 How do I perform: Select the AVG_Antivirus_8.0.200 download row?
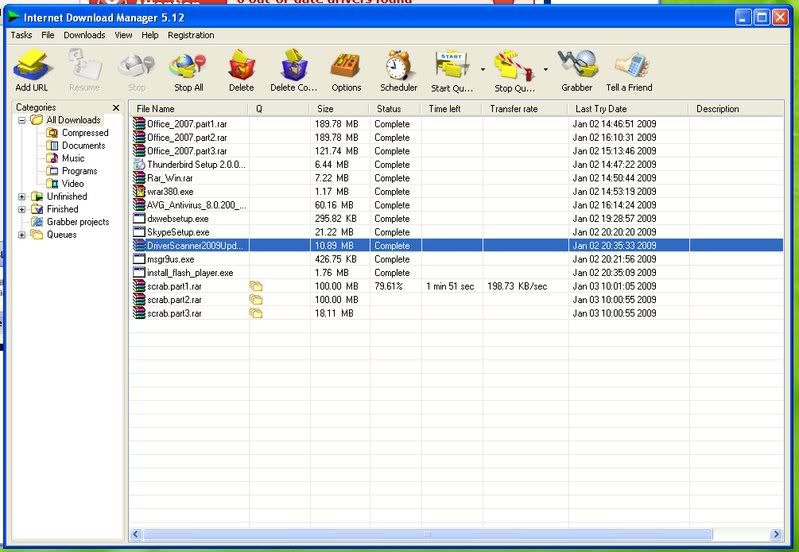click(457, 205)
